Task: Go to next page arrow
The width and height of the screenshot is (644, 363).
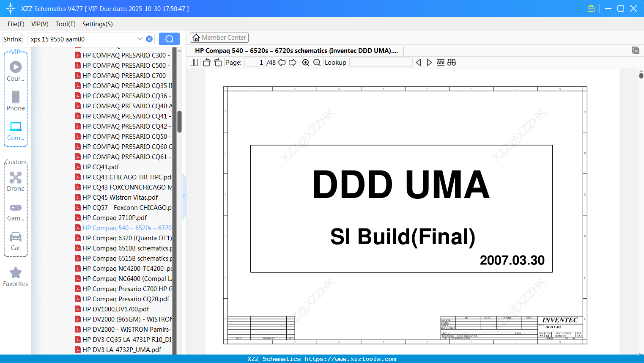Action: [x=293, y=63]
